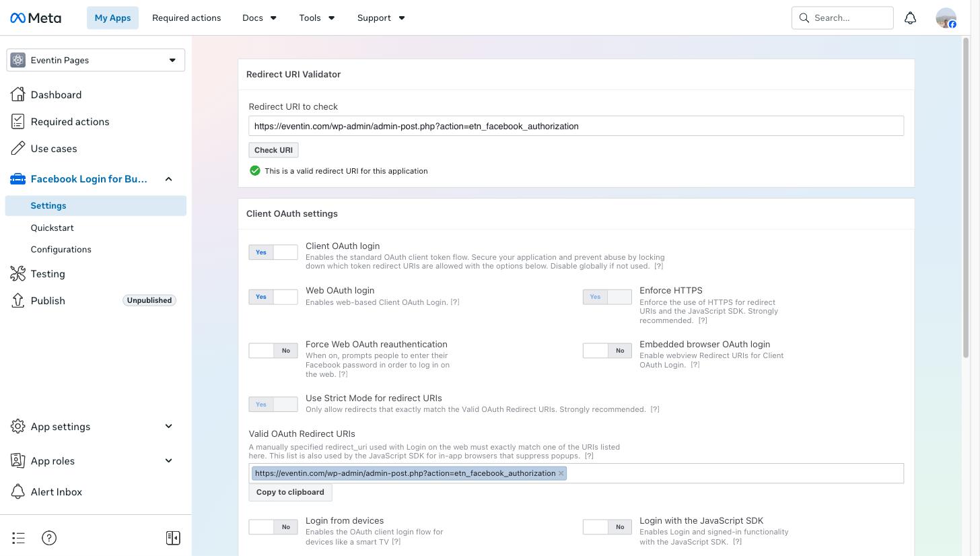Toggle Use Strict Mode switch
This screenshot has height=556, width=980.
tap(273, 405)
